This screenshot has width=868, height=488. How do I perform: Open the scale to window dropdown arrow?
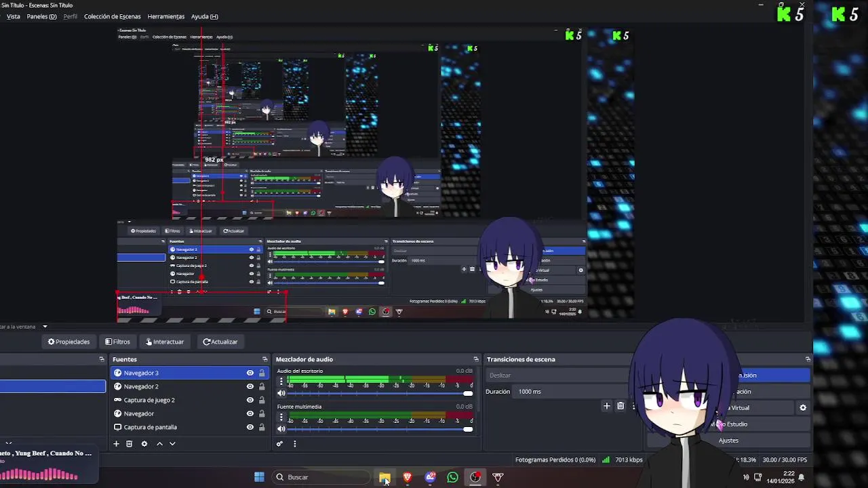(x=45, y=327)
